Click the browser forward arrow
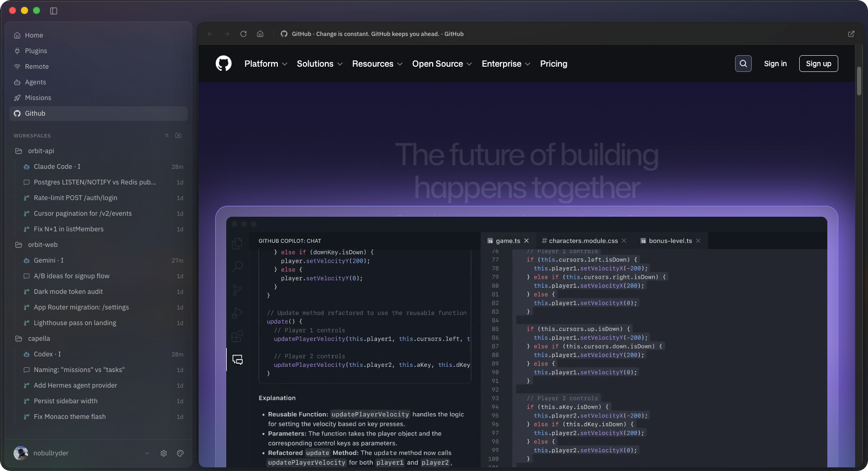This screenshot has height=471, width=868. [x=227, y=34]
